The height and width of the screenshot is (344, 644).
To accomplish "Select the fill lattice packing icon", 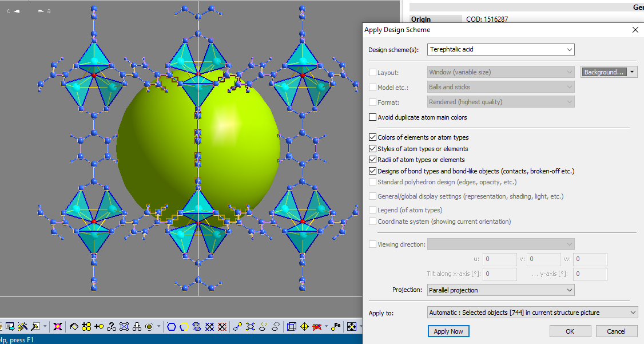I will coord(86,326).
